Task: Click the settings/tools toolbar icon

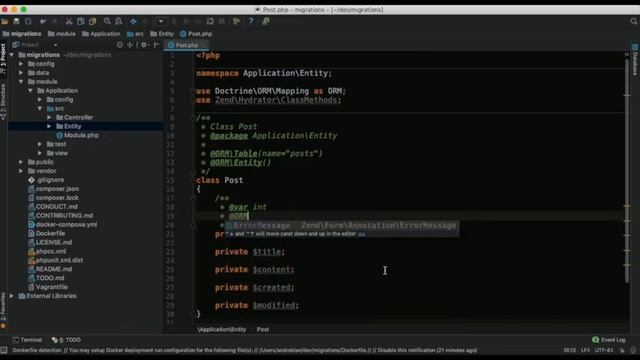Action: 236,21
